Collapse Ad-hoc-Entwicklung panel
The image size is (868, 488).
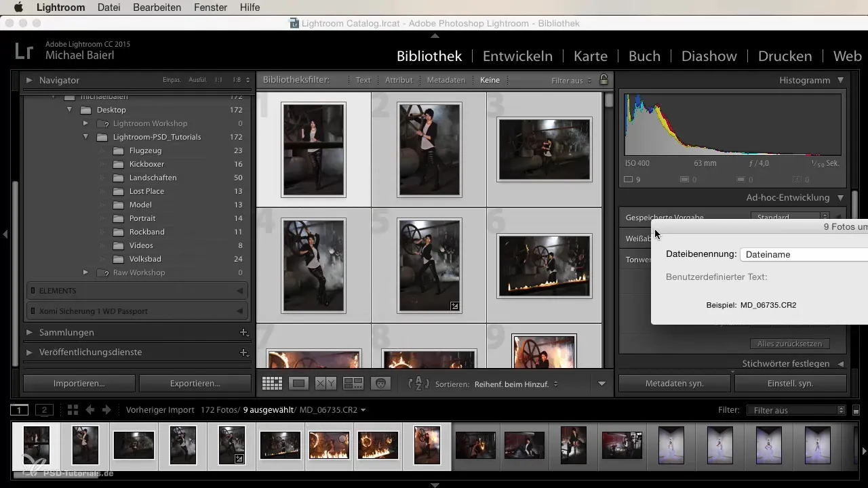(841, 198)
